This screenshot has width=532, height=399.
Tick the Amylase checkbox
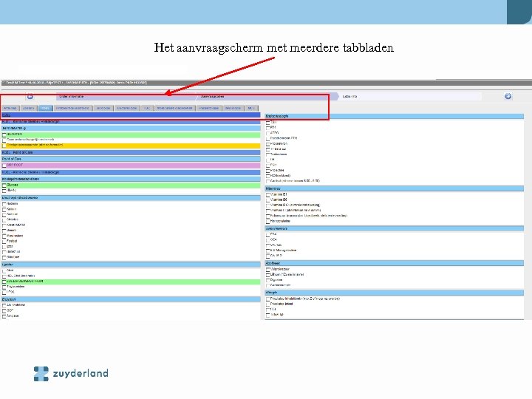[x=4, y=316]
